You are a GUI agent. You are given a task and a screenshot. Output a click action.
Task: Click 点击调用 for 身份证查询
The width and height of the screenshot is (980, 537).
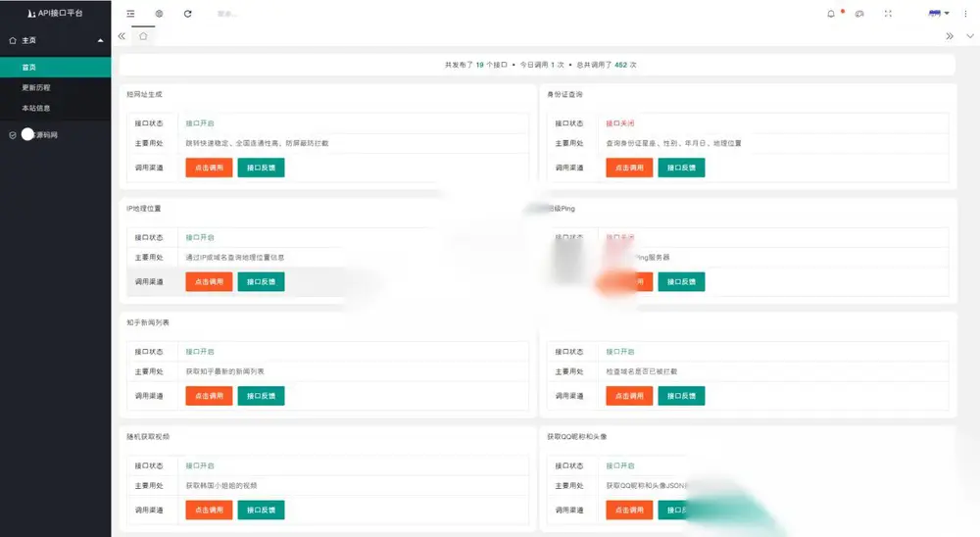[x=629, y=168]
